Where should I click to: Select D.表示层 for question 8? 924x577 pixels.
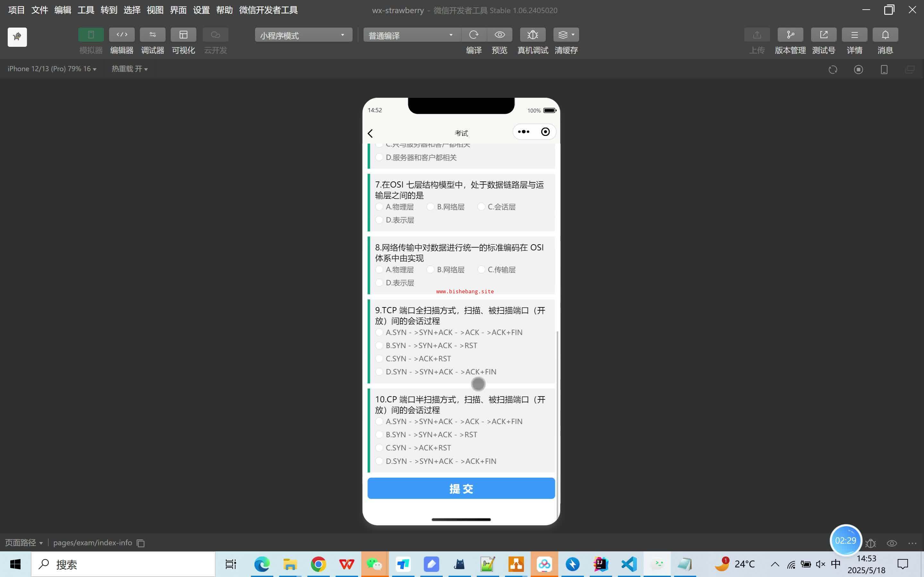379,283
